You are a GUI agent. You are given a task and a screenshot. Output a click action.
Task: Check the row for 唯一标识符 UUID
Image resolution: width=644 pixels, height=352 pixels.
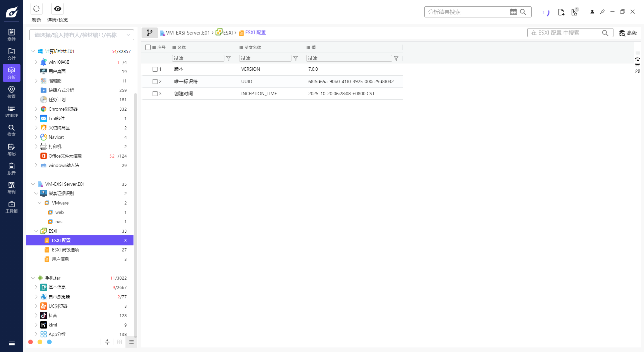(x=155, y=81)
